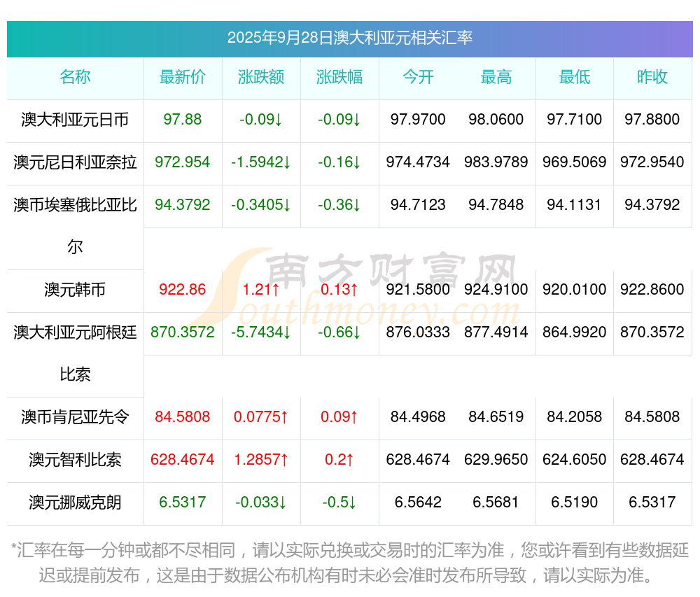Image resolution: width=700 pixels, height=597 pixels.
Task: Select change percent '-0.5↓'
Action: pyautogui.click(x=339, y=503)
